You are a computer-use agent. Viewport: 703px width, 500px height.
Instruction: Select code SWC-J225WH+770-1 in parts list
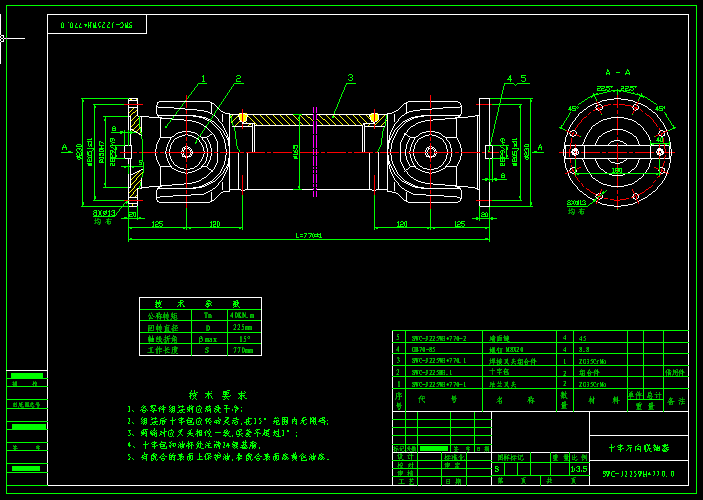438,384
